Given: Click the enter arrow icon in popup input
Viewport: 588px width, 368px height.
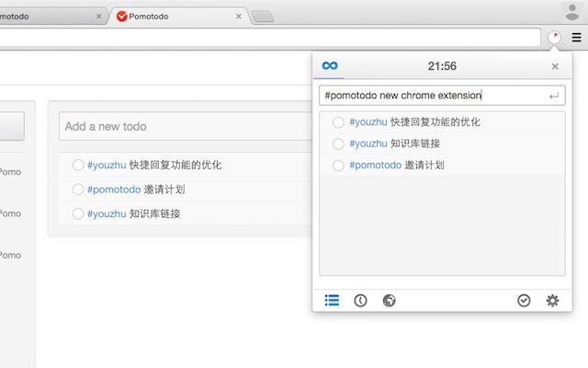Looking at the screenshot, I should pos(554,96).
